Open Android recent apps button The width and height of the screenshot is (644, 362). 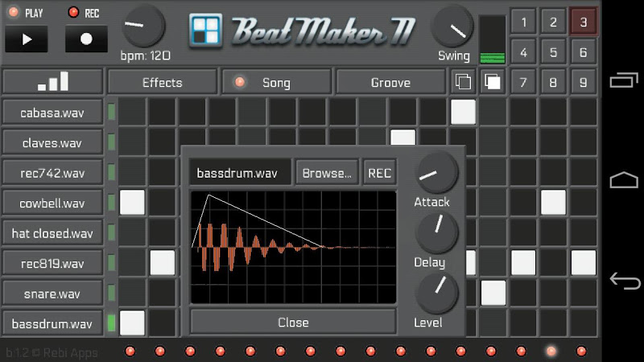coord(623,80)
